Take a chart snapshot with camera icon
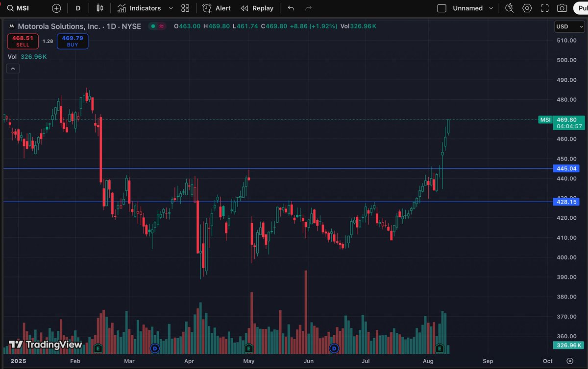Screen dimensions: 588x369 562,8
